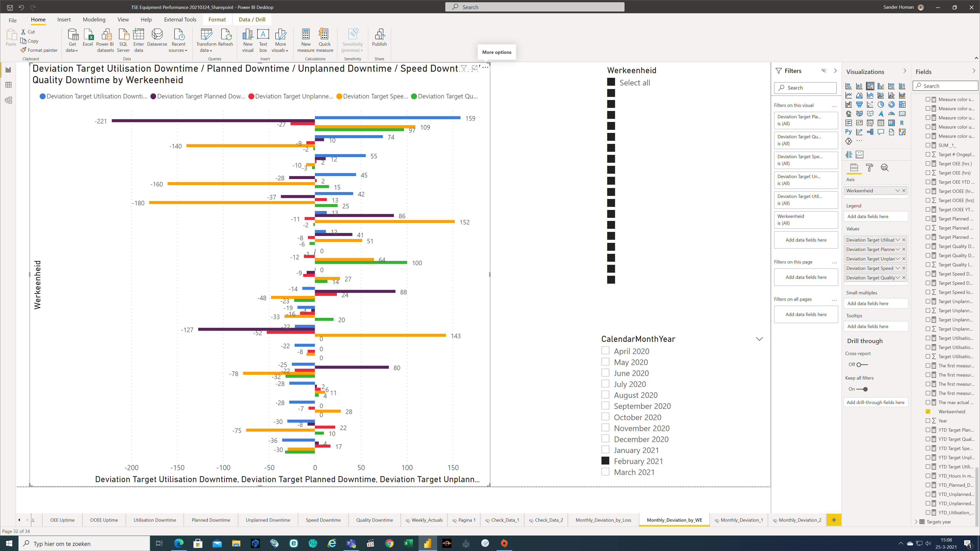
Task: Toggle Select all in Werkeenheid slicer
Action: [x=611, y=82]
